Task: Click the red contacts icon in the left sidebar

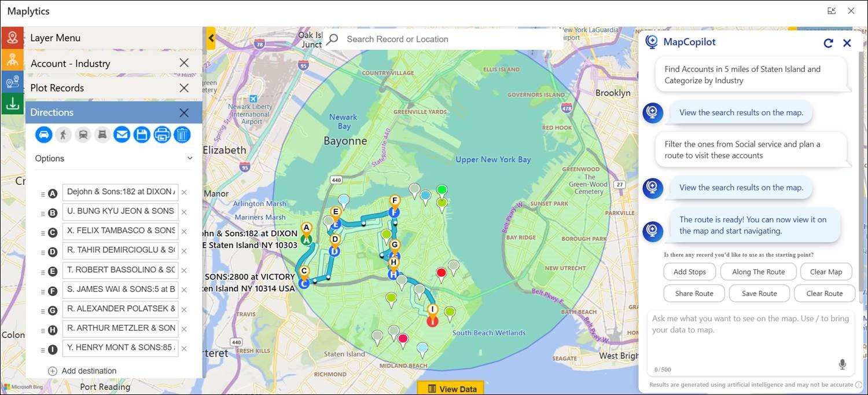Action: [x=12, y=37]
